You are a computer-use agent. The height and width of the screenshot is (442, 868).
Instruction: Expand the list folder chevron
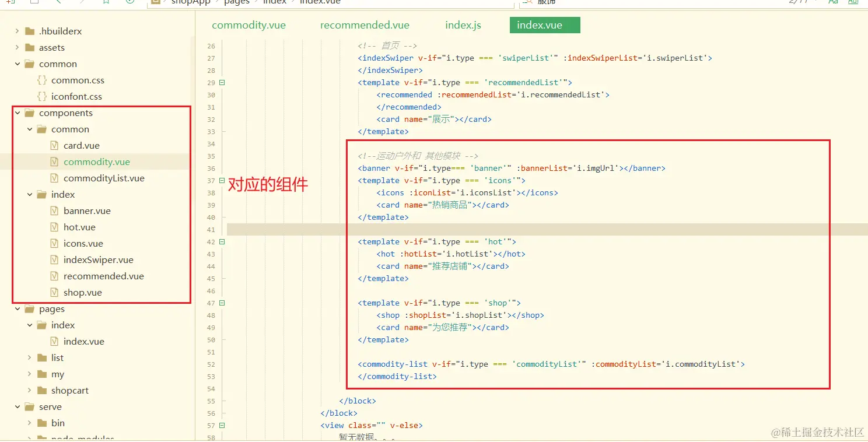[30, 358]
